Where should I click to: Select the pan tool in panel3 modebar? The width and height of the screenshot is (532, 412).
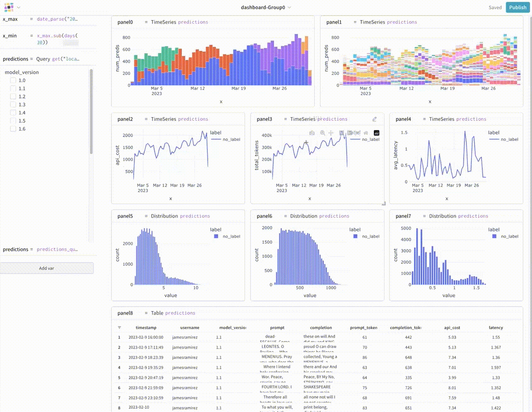point(331,133)
